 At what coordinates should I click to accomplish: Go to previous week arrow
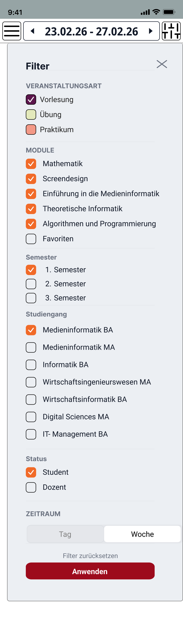(33, 31)
